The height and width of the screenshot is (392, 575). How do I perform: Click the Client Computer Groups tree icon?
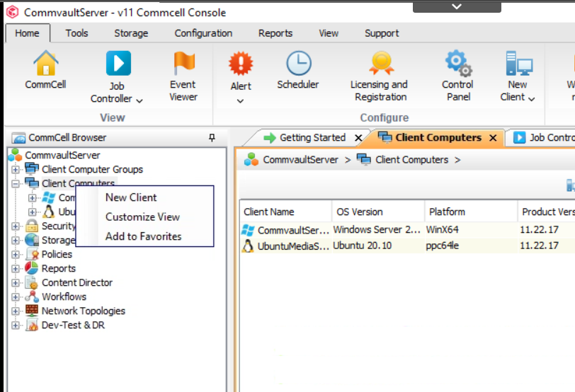click(x=32, y=168)
